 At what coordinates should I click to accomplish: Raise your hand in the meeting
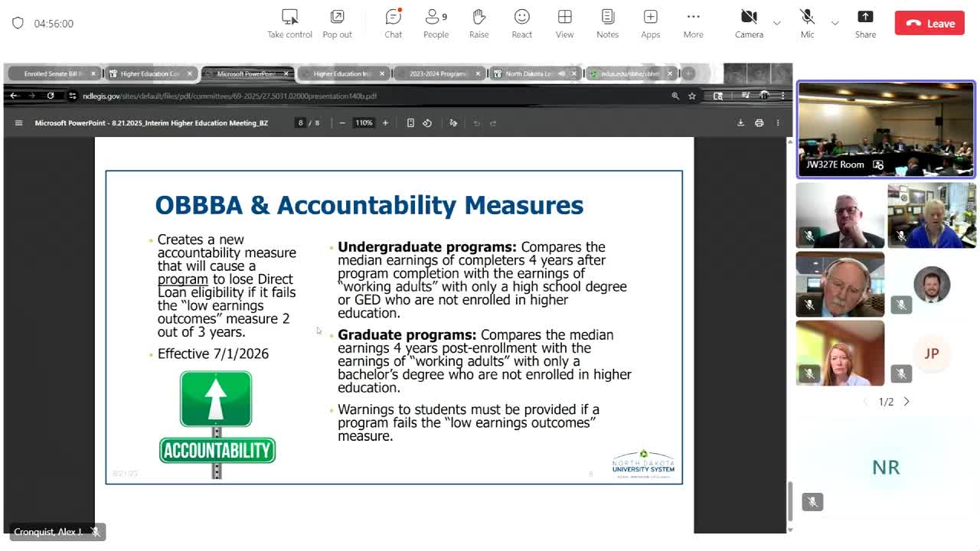(479, 24)
